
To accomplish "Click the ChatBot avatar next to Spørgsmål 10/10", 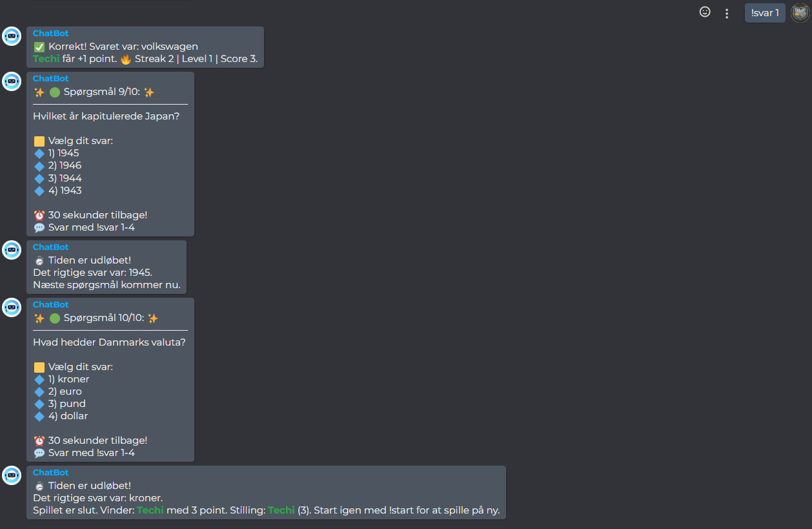I will (12, 307).
